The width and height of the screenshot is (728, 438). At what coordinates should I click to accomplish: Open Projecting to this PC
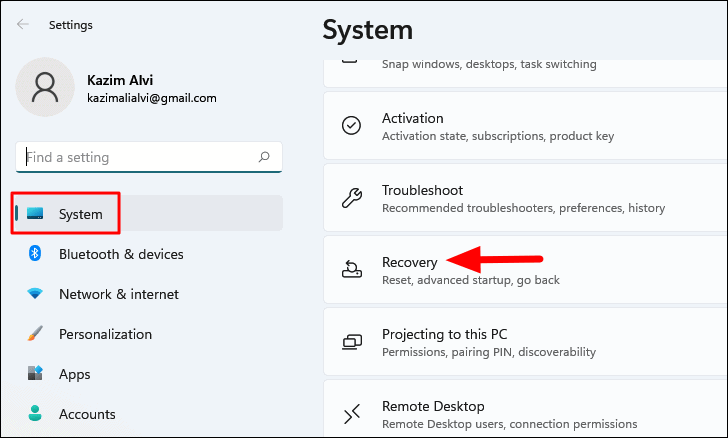coord(525,342)
